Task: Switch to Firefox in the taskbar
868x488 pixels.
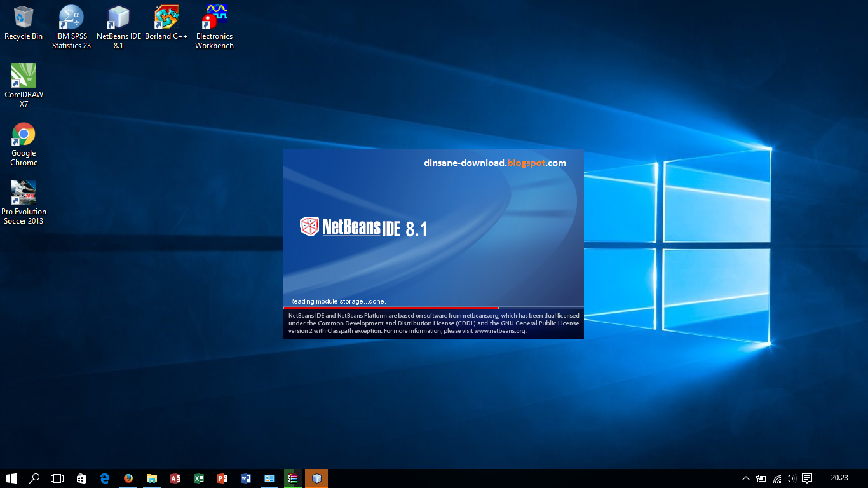Action: tap(128, 478)
